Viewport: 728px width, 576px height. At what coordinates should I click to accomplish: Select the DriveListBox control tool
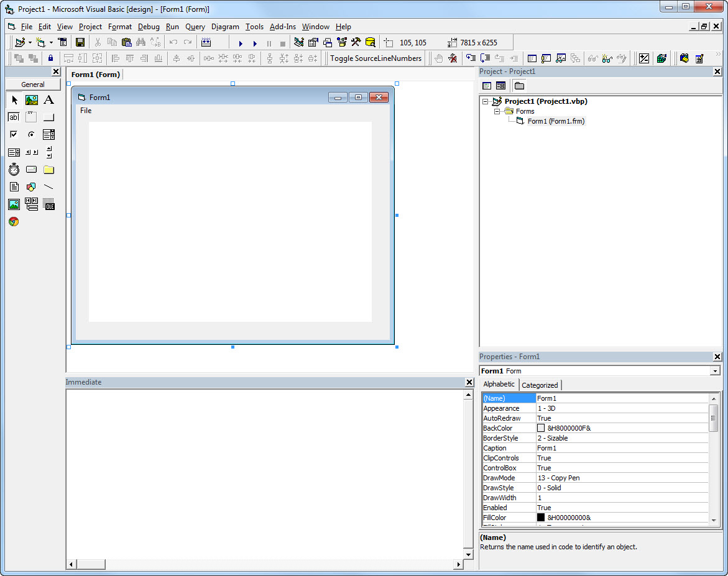pyautogui.click(x=32, y=170)
